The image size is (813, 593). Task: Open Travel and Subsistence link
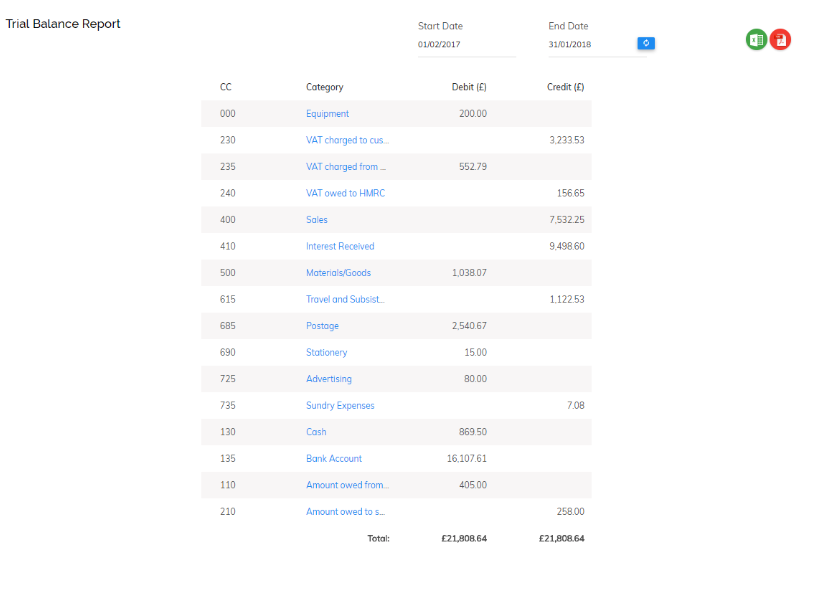345,299
